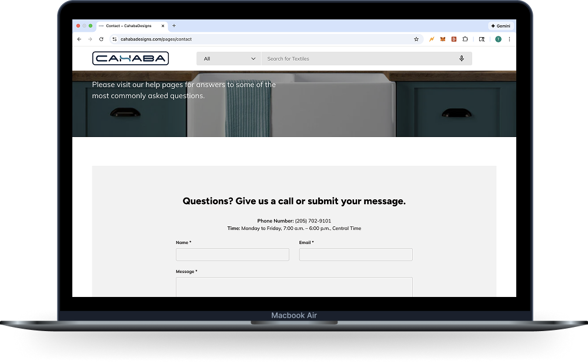This screenshot has width=588, height=364.
Task: Select the Contact – CahabaDesigns tab
Action: [x=128, y=26]
